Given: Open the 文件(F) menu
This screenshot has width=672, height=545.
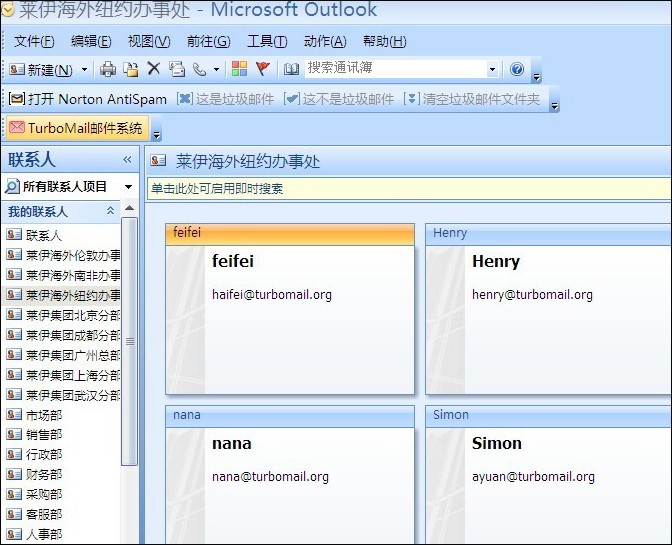Looking at the screenshot, I should click(x=34, y=42).
